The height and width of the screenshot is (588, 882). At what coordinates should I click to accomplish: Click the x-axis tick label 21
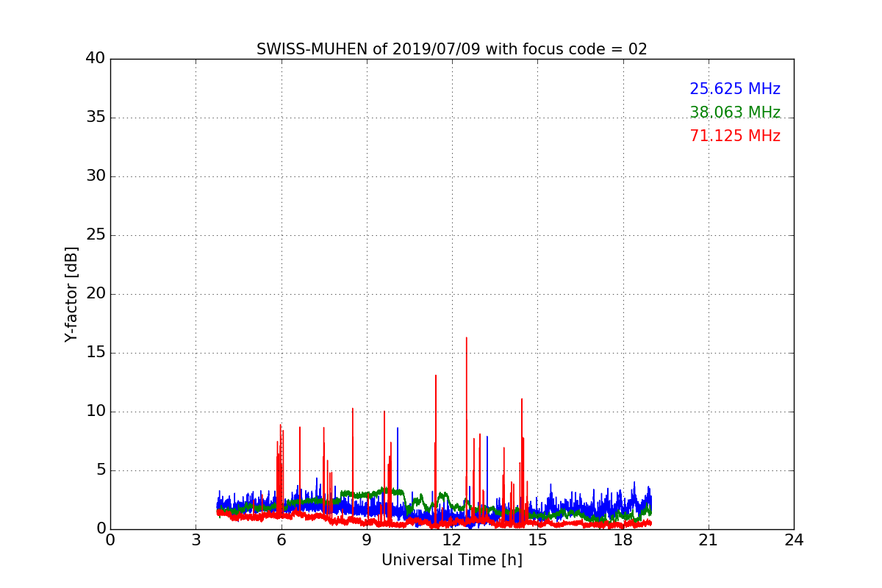click(708, 540)
